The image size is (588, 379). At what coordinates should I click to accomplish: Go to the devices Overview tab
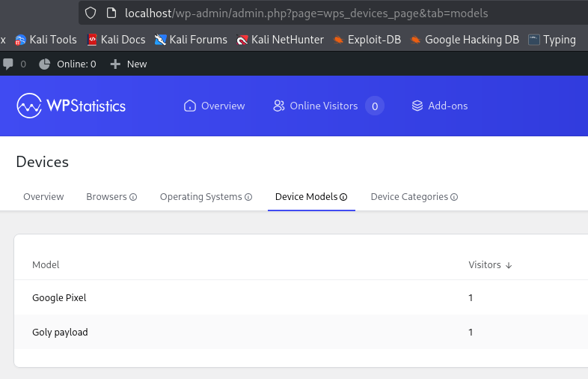coord(43,197)
